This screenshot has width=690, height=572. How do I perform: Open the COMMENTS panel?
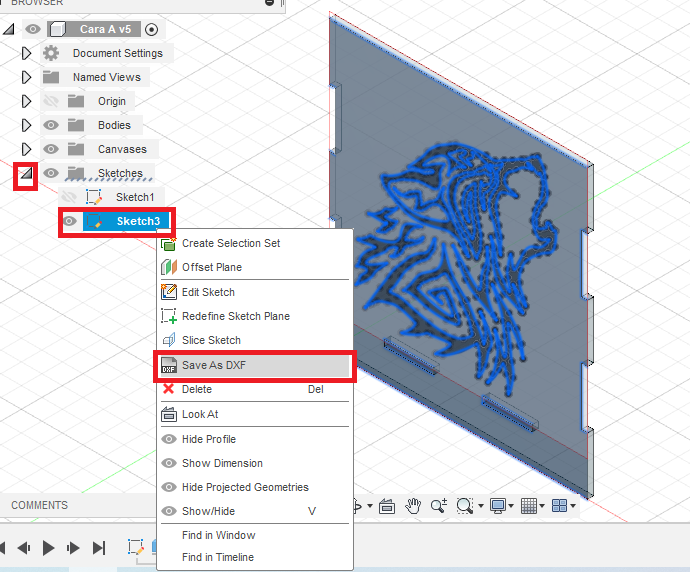point(40,505)
